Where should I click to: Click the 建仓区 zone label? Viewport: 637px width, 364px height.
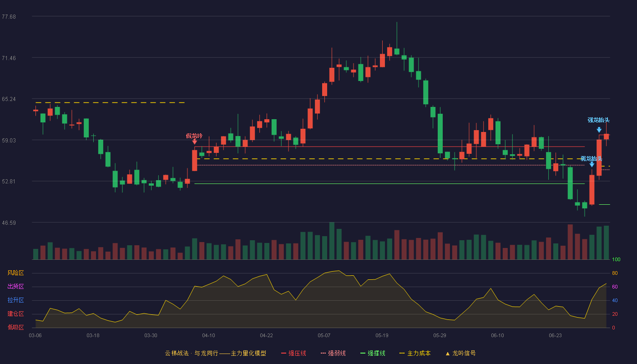point(15,314)
